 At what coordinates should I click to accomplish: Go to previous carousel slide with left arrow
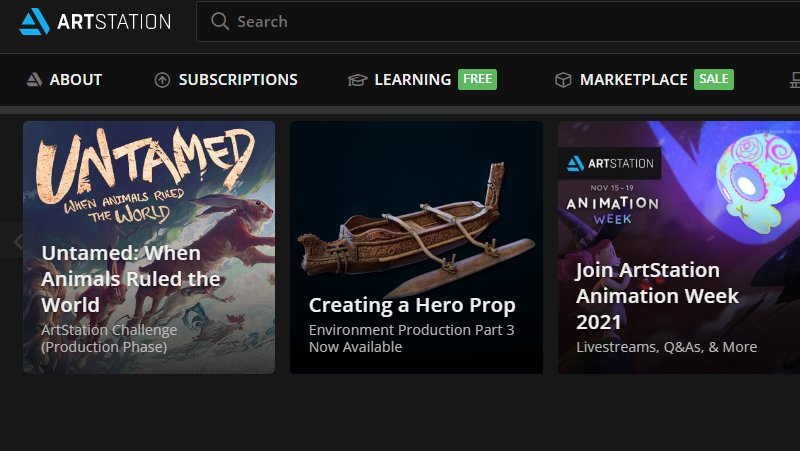18,241
